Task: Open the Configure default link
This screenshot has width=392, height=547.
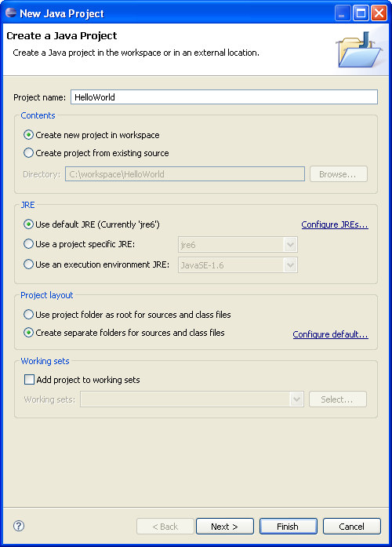Action: click(x=330, y=334)
